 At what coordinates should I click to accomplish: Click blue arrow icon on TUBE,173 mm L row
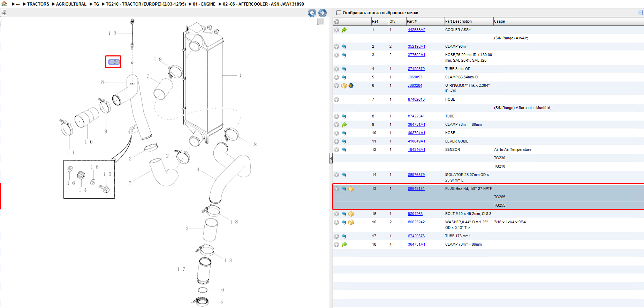(x=344, y=236)
